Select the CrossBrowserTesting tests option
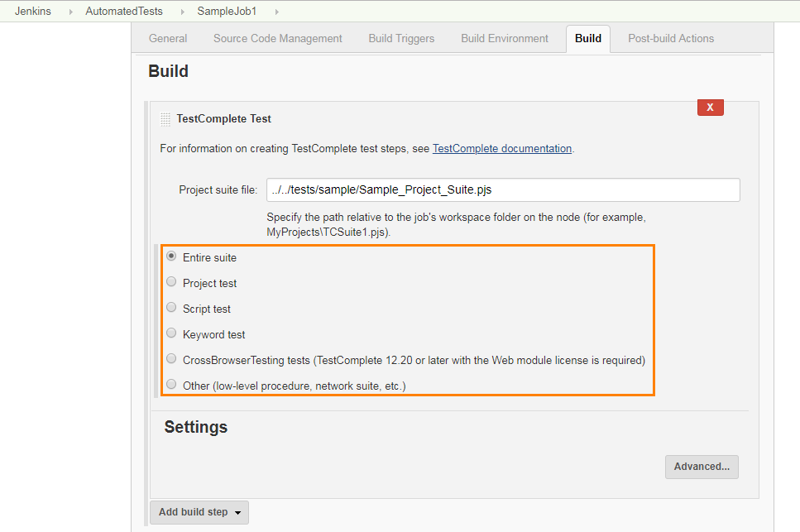This screenshot has width=800, height=532. [x=171, y=358]
